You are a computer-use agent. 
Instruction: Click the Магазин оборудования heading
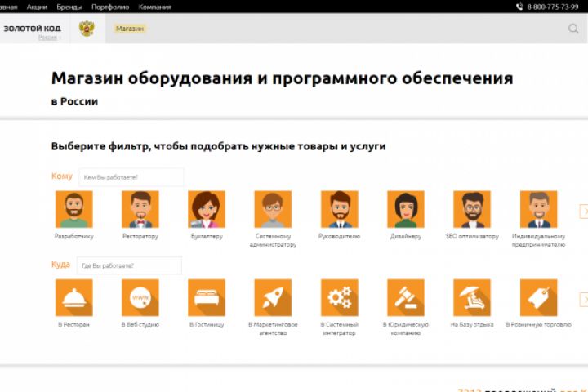coord(282,78)
